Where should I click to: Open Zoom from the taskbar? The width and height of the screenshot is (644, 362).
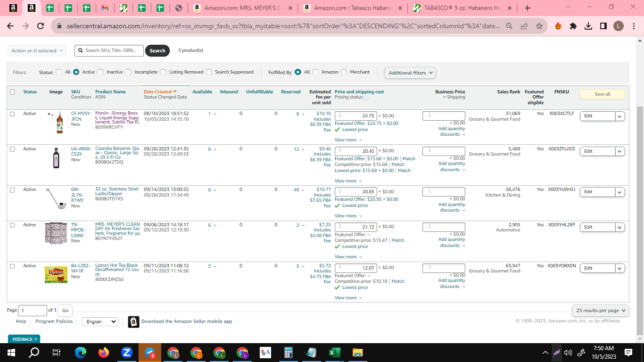click(x=126, y=352)
